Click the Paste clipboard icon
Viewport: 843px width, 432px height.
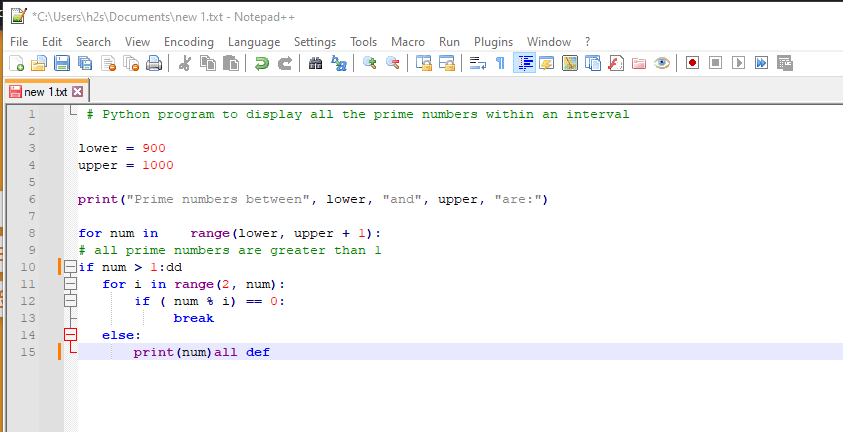(x=231, y=63)
